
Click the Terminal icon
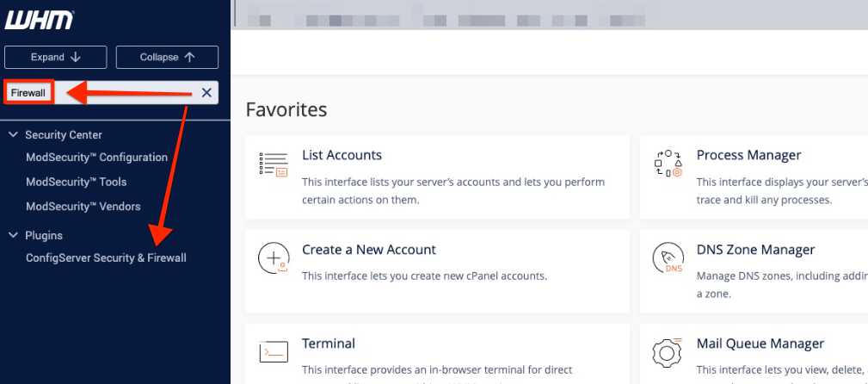coord(273,352)
